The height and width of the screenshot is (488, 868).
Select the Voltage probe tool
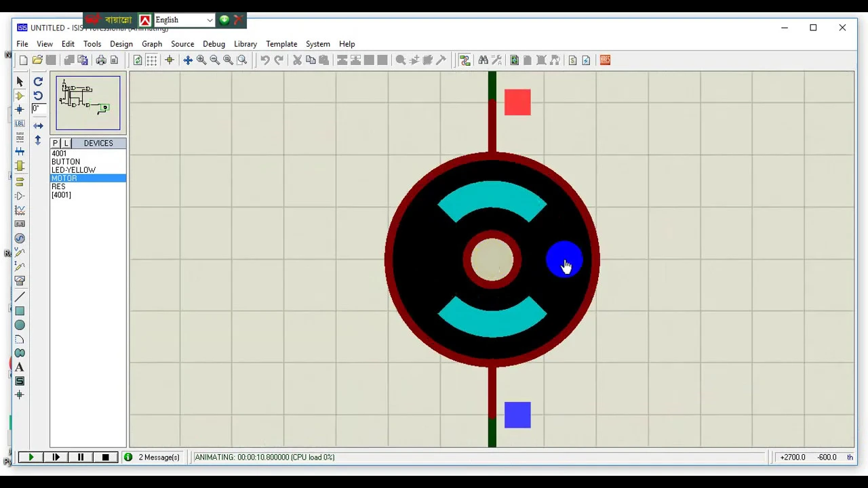coord(20,252)
